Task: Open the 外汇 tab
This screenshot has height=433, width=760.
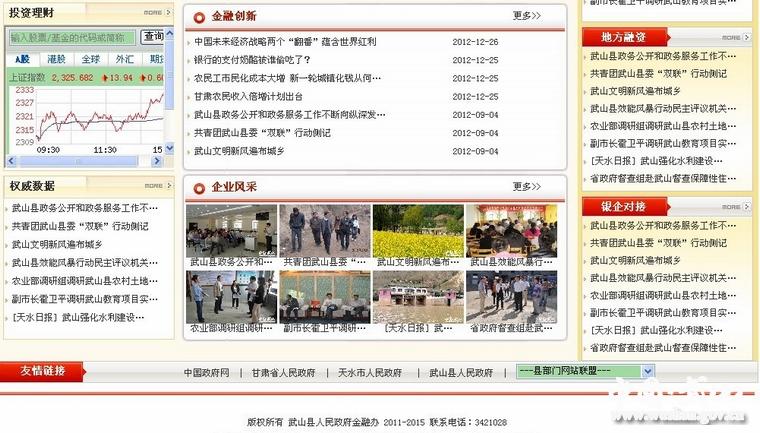Action: click(124, 59)
